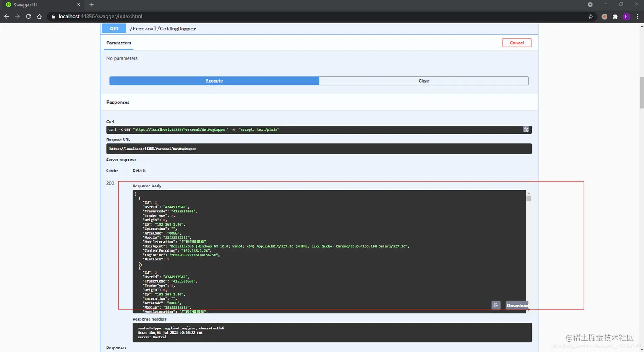The image size is (644, 352).
Task: Click the Server response label
Action: coord(121,160)
